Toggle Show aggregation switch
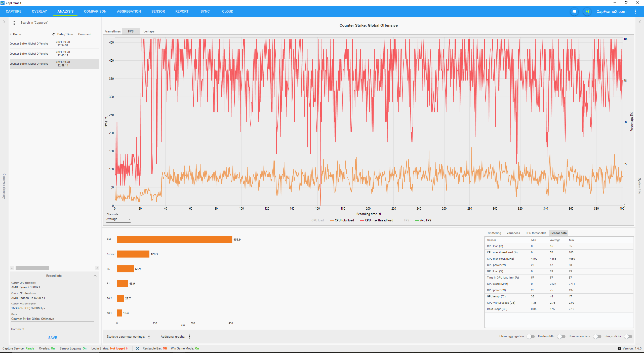 (531, 336)
